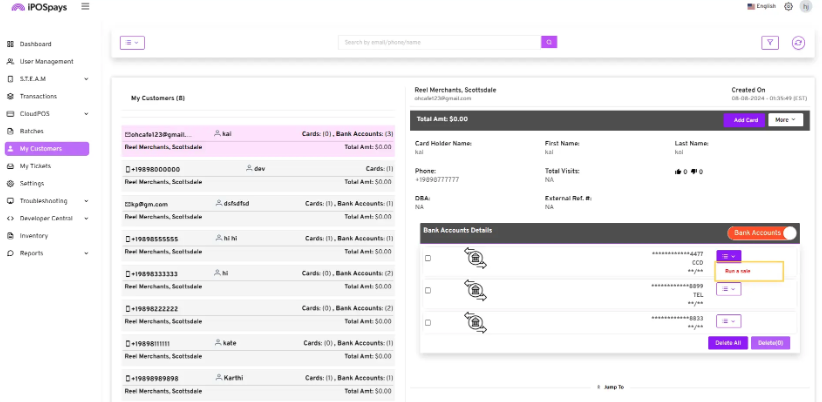The height and width of the screenshot is (402, 822).
Task: Open the settings gear in top bar
Action: click(788, 6)
